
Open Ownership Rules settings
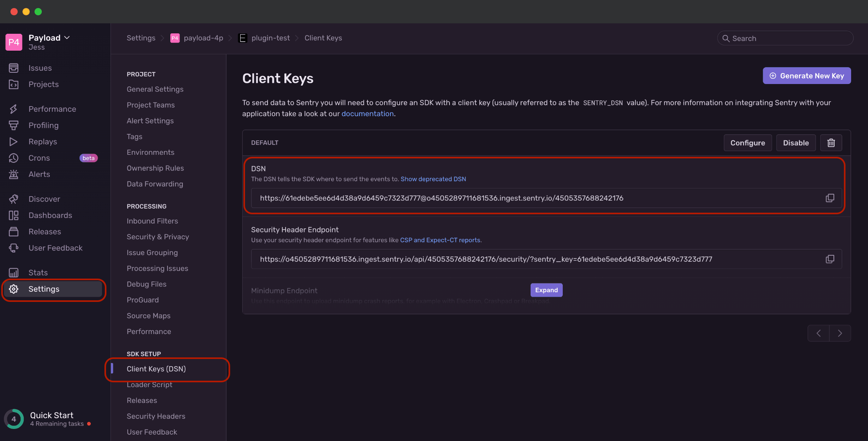point(155,168)
